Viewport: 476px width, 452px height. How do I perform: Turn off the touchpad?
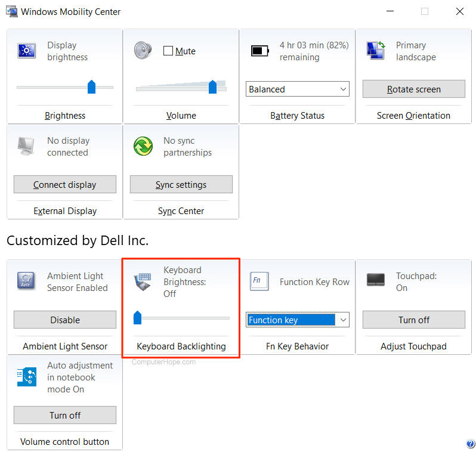[x=413, y=320]
